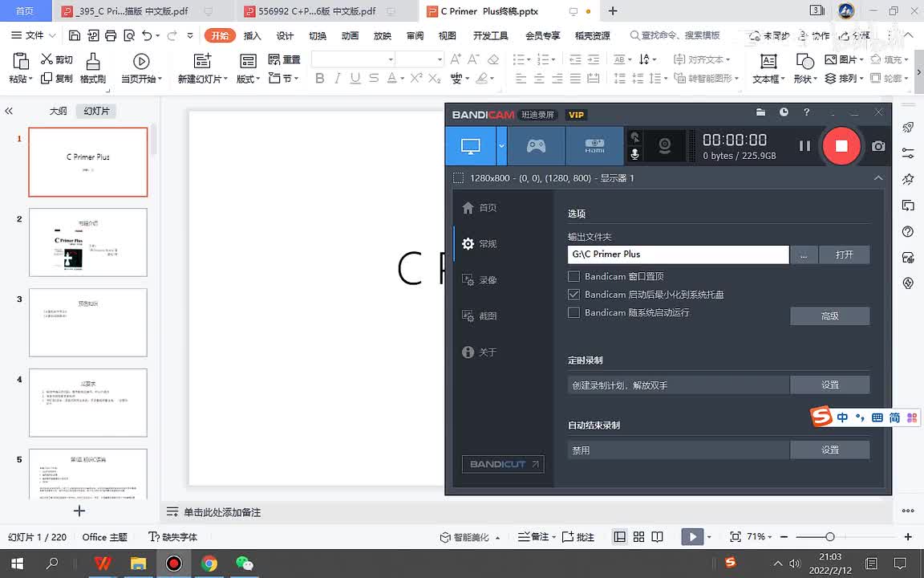Switch to the 动画 ribbon tab
The height and width of the screenshot is (578, 924).
coord(350,36)
